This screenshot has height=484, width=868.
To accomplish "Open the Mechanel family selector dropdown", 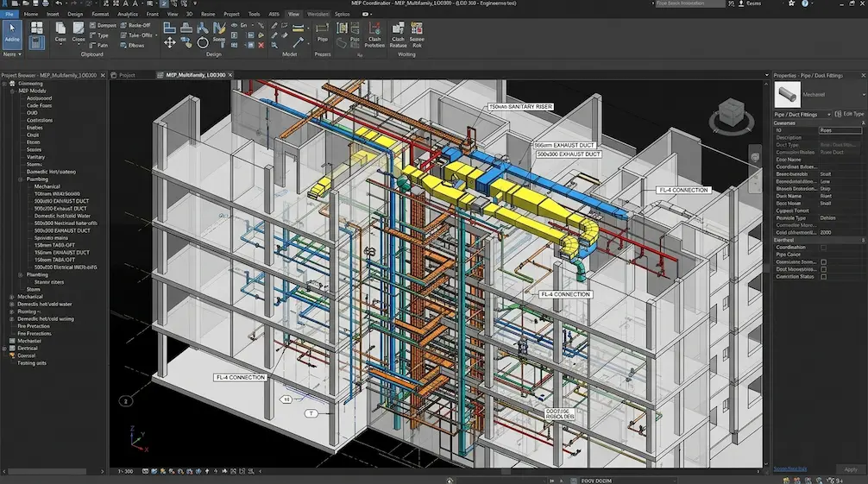I will point(864,95).
